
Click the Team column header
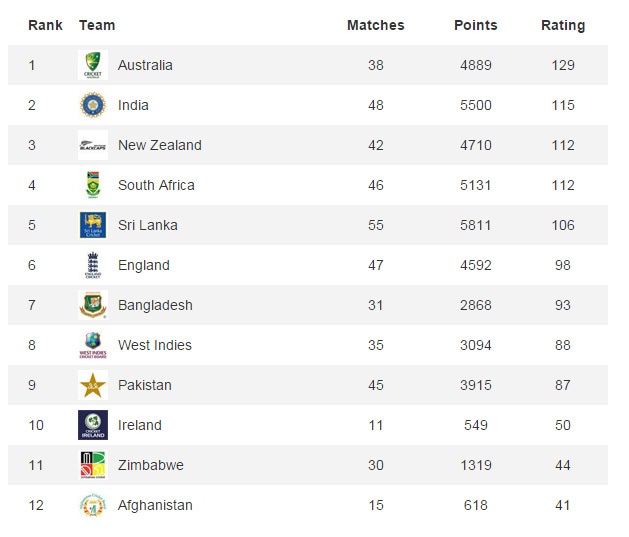click(x=97, y=25)
